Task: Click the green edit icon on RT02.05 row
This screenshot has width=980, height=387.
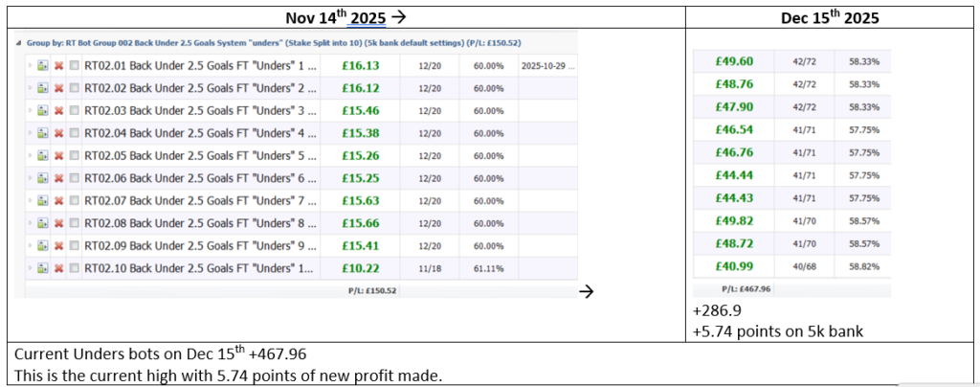Action: coord(42,156)
